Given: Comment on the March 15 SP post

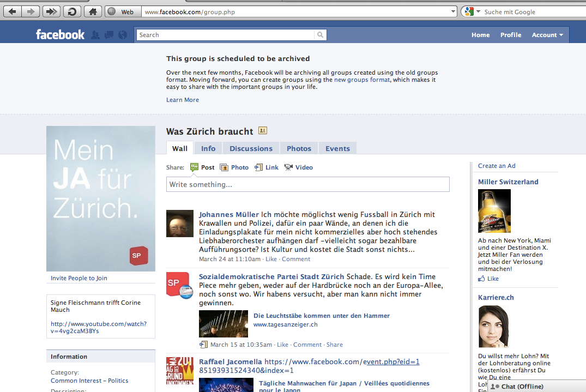Looking at the screenshot, I should point(307,345).
